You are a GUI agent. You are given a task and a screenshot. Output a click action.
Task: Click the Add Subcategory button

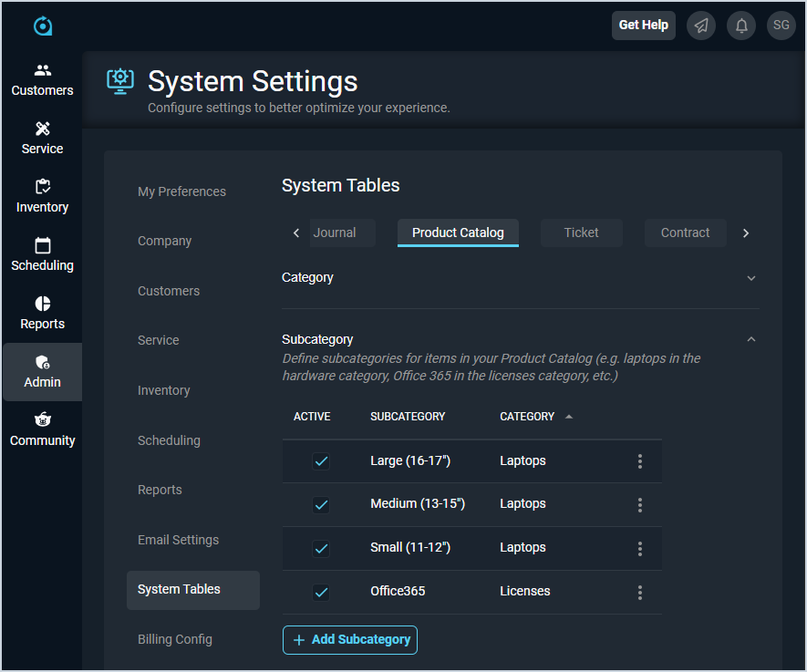click(350, 640)
